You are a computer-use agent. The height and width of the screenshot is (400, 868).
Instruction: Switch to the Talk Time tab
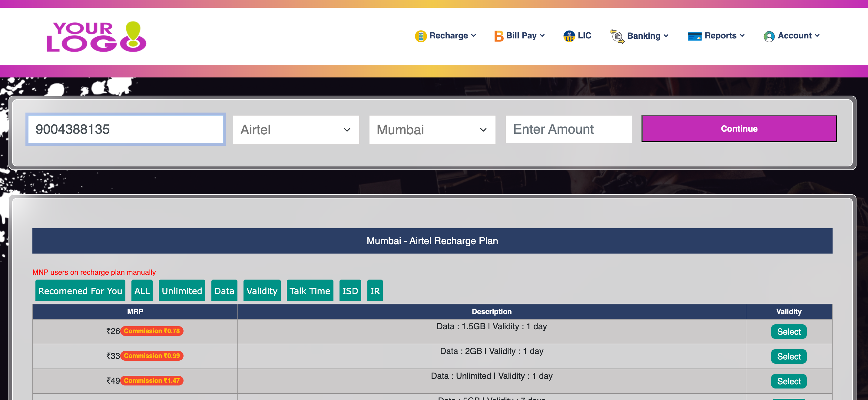pyautogui.click(x=310, y=290)
